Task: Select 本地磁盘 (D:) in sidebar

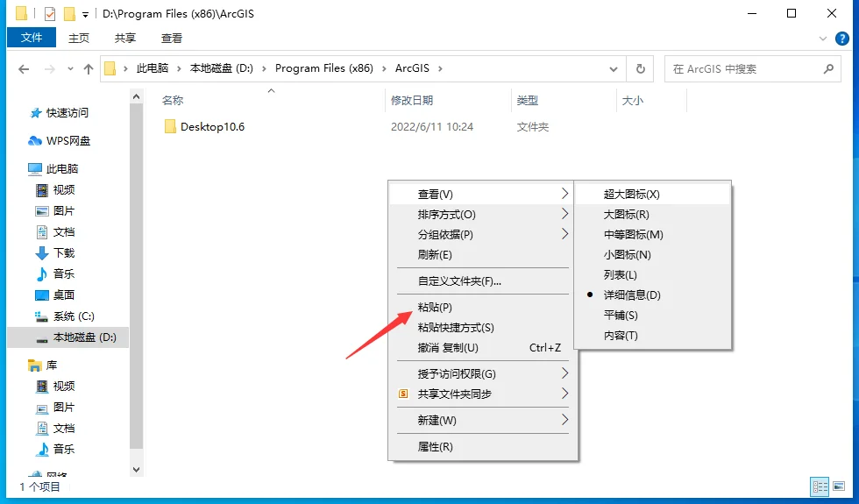Action: [68, 337]
